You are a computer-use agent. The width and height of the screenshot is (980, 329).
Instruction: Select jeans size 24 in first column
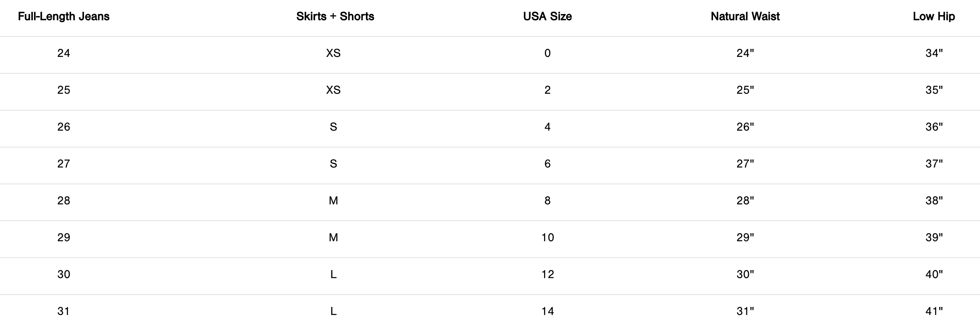[x=64, y=53]
